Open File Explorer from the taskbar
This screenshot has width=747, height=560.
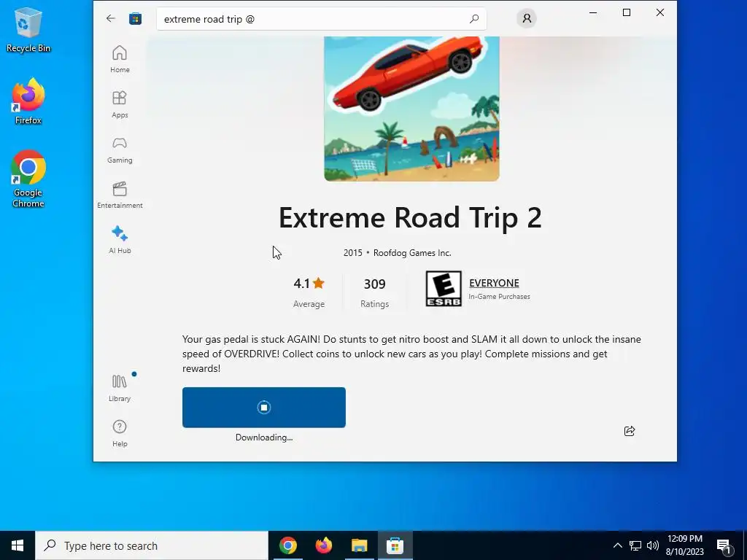[359, 545]
